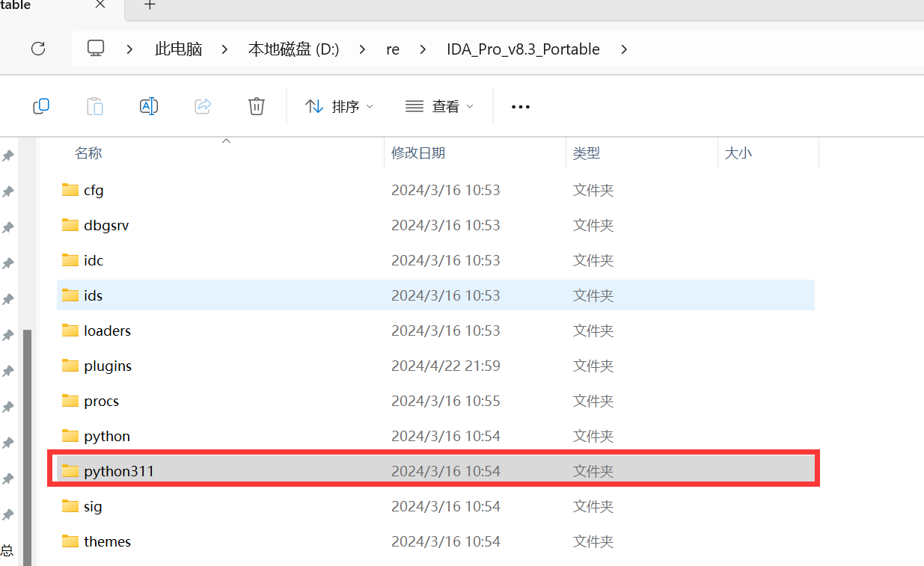Click the Share icon in the toolbar

tap(203, 106)
